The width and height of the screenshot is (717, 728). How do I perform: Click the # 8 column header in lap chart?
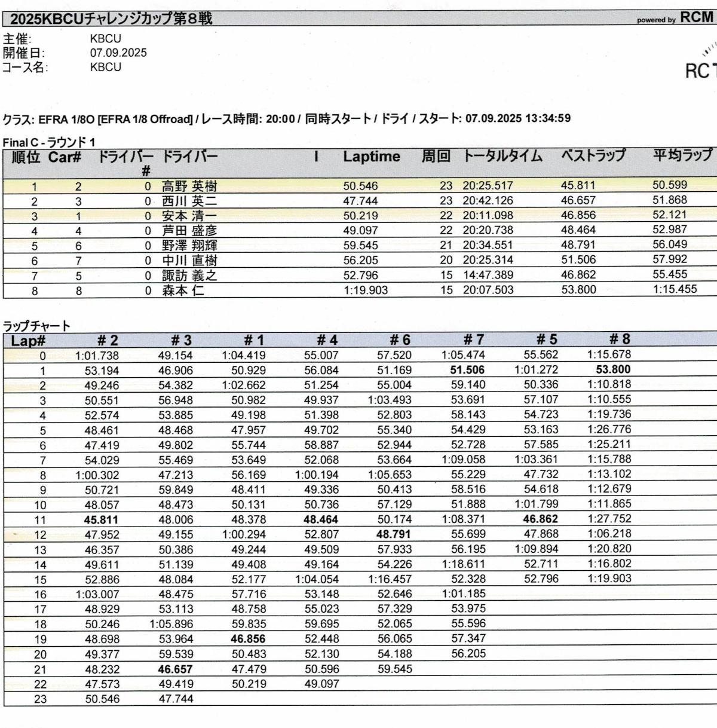620,339
